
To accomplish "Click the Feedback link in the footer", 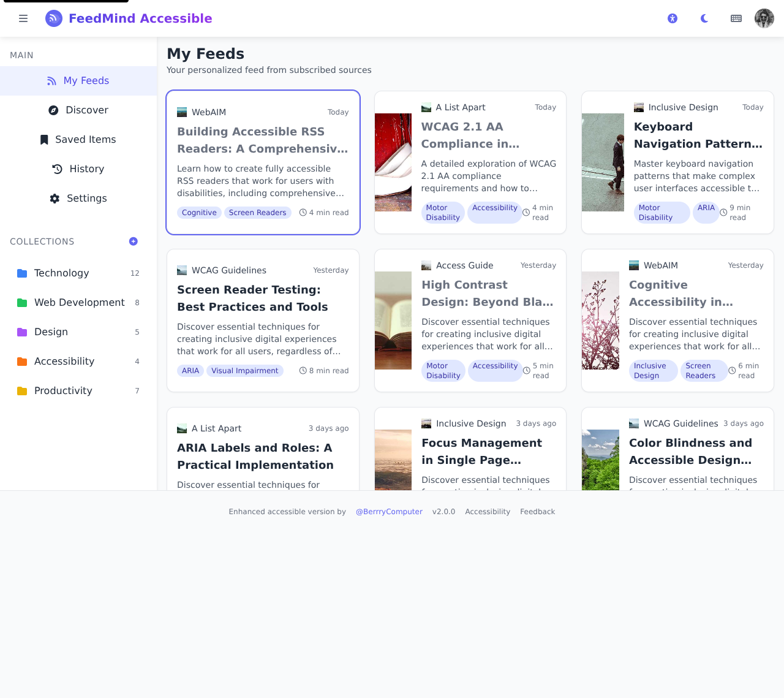I will (537, 511).
